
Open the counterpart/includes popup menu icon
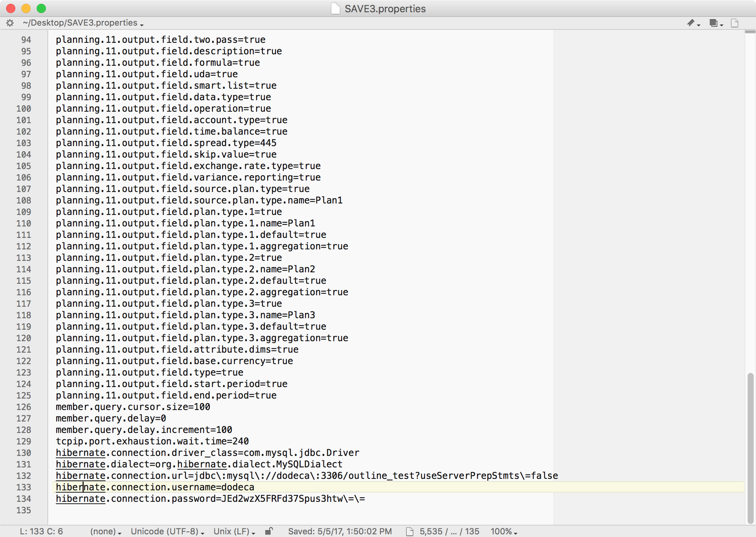716,23
